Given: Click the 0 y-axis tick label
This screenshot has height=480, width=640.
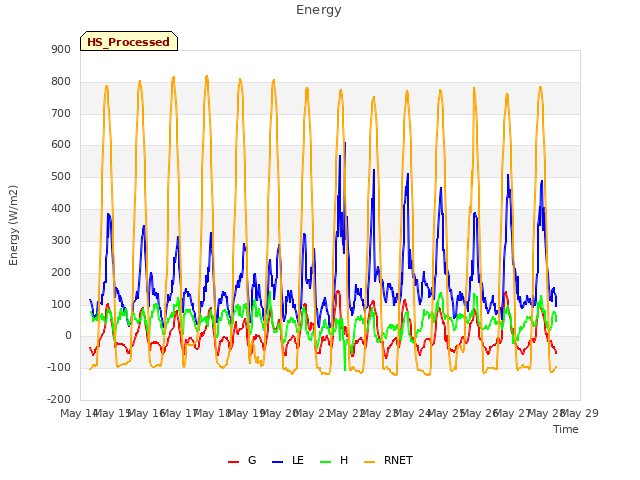Looking at the screenshot, I should pos(68,336).
